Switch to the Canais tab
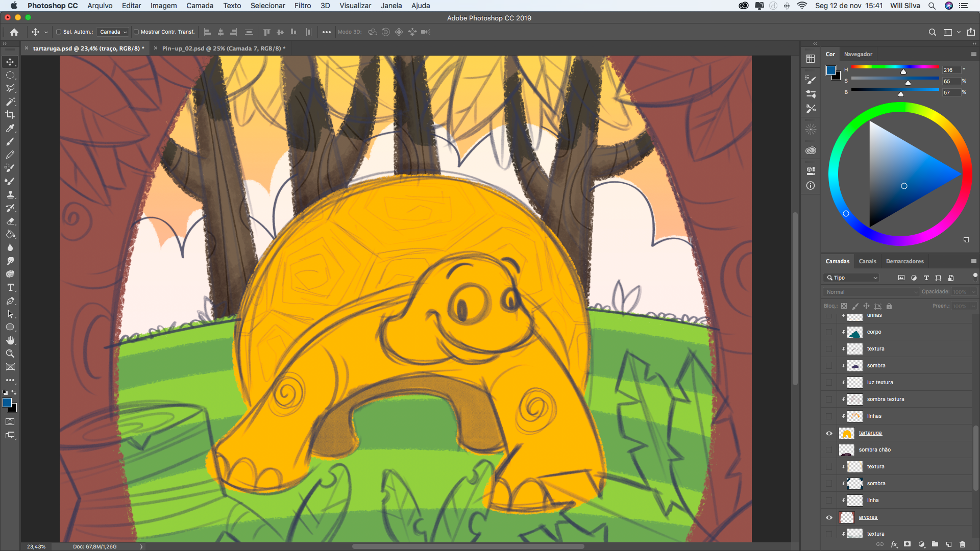 tap(867, 261)
